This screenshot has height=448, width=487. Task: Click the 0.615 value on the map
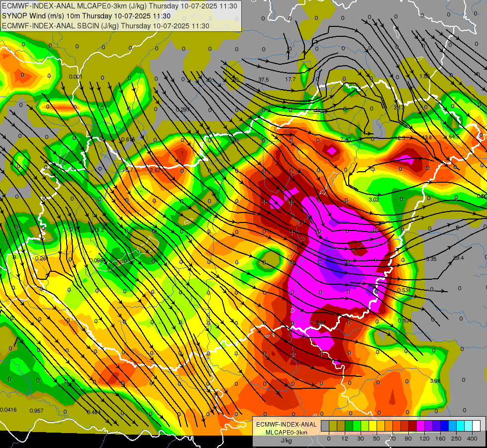click(x=128, y=139)
